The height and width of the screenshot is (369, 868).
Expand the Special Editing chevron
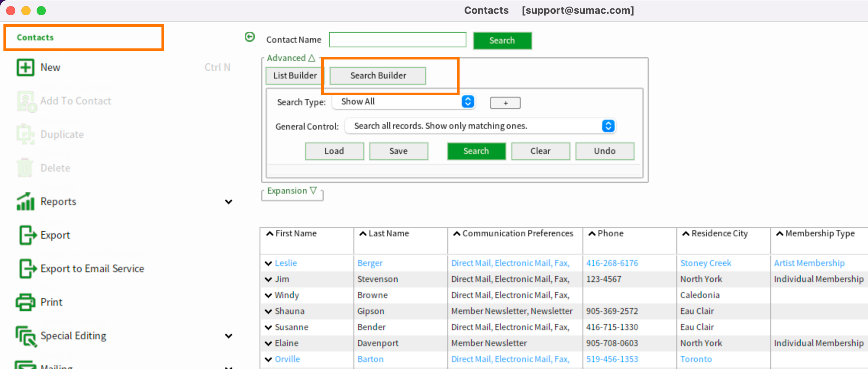[229, 336]
